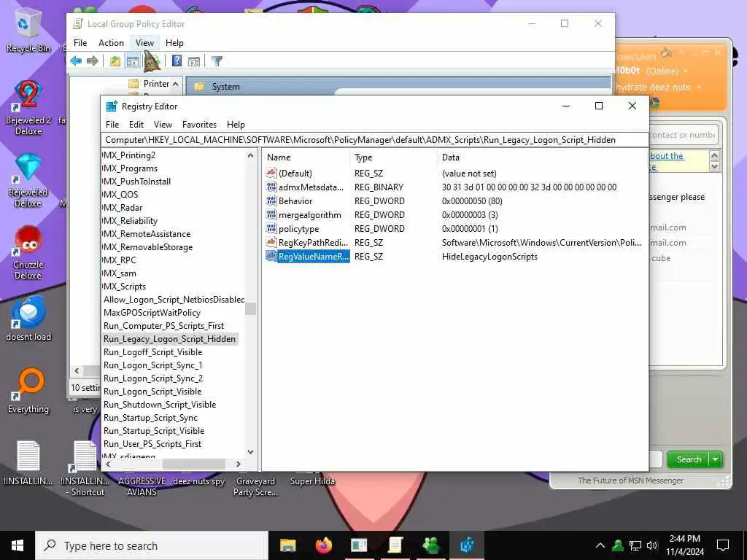
Task: Click the MSN Messenger taskbar icon
Action: (x=430, y=545)
